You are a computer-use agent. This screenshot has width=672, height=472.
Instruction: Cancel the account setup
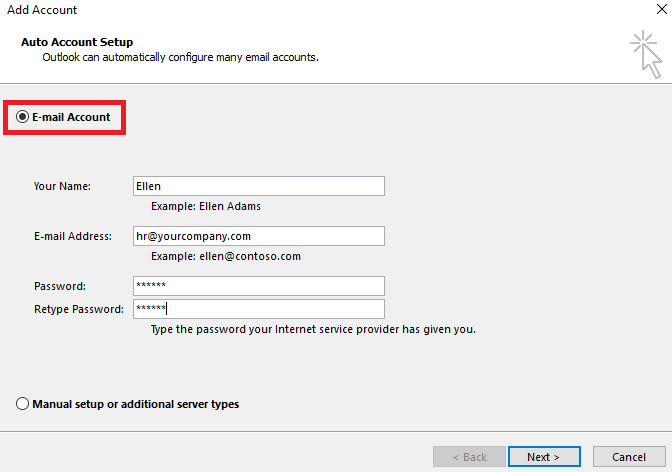click(x=628, y=457)
